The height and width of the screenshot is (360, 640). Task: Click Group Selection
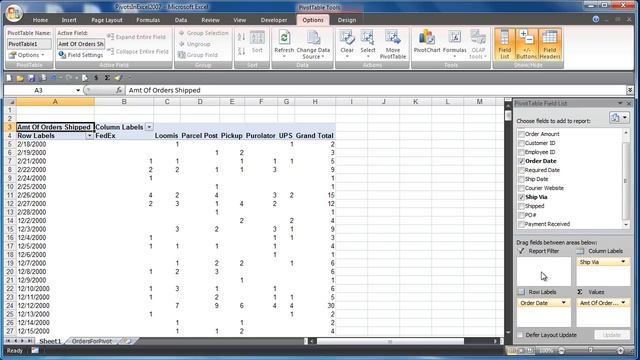(x=203, y=33)
